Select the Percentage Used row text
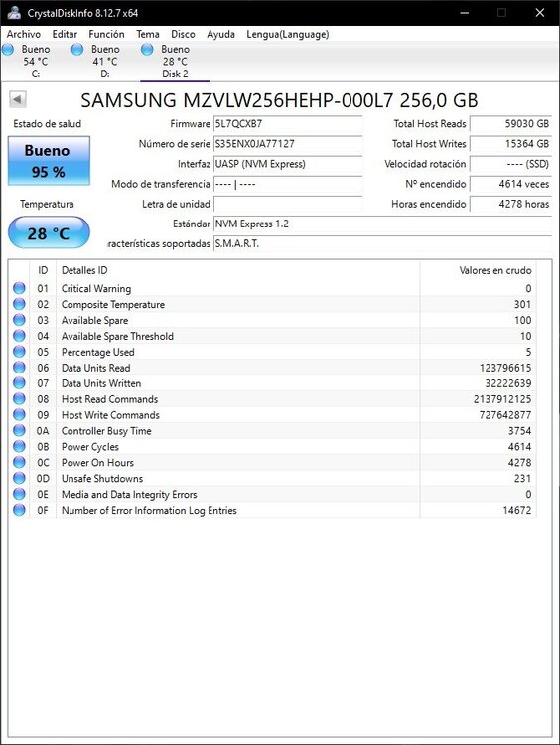Viewport: 560px width, 745px height. point(98,352)
